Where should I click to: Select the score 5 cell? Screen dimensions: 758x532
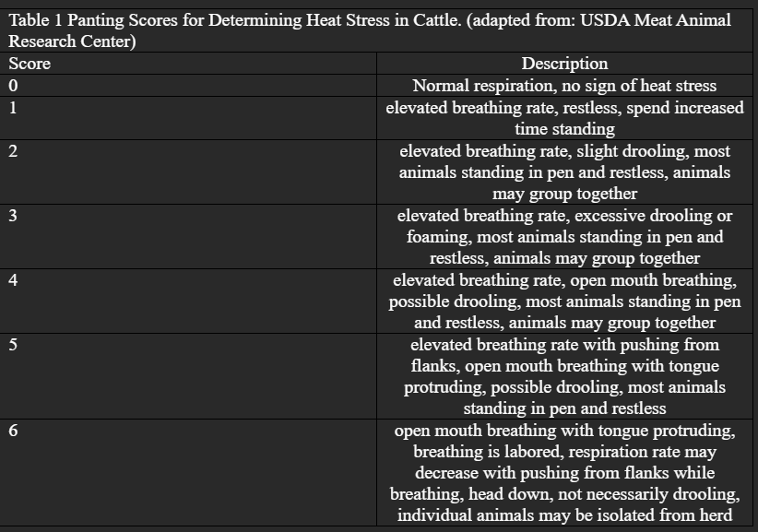coord(188,376)
